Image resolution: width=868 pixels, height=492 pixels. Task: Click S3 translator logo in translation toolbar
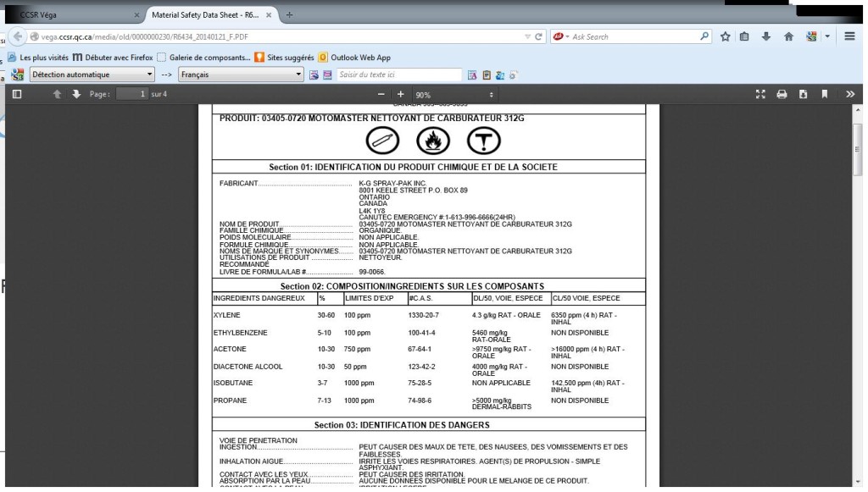tap(18, 75)
